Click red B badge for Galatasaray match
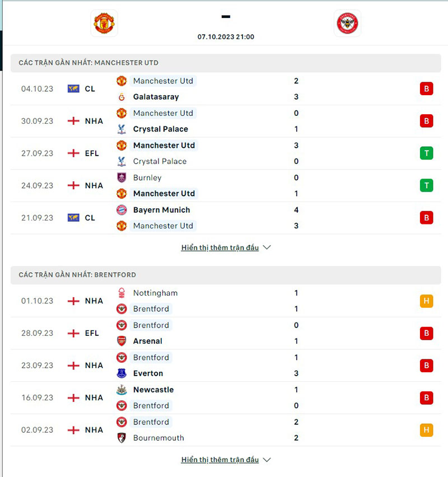This screenshot has height=477, width=448. pyautogui.click(x=426, y=88)
